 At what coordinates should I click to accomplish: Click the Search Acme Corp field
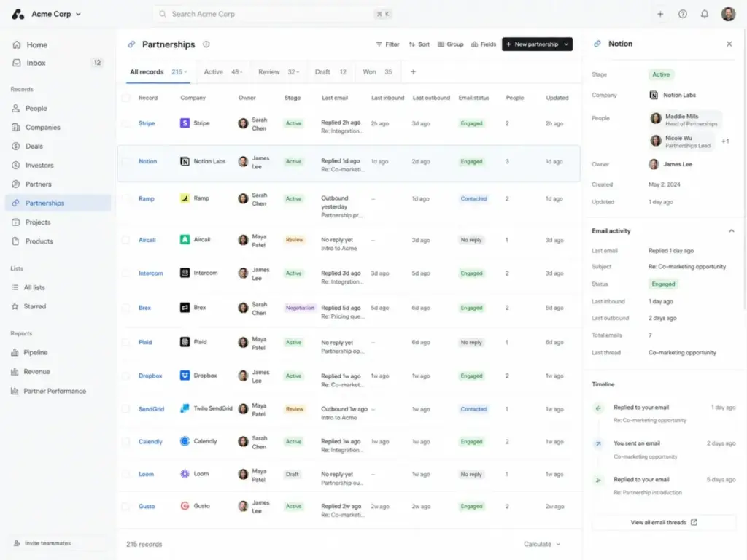(x=274, y=15)
